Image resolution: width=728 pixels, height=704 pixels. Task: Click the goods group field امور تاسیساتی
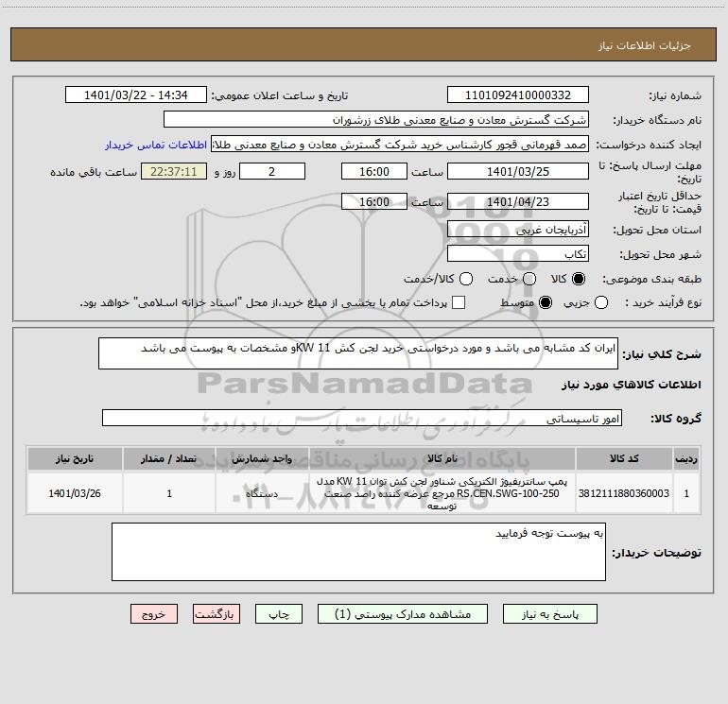[362, 418]
